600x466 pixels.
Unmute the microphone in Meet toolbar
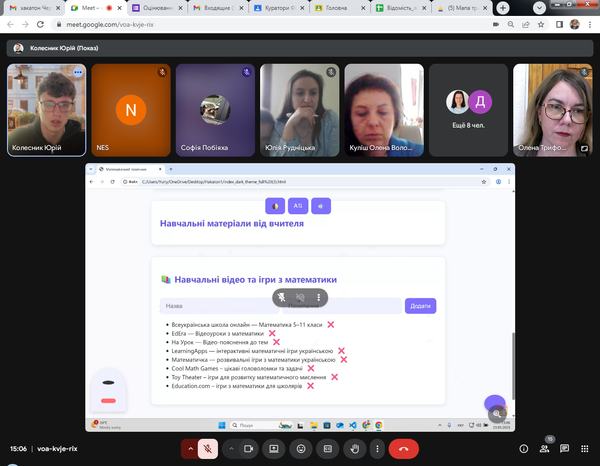coord(208,449)
